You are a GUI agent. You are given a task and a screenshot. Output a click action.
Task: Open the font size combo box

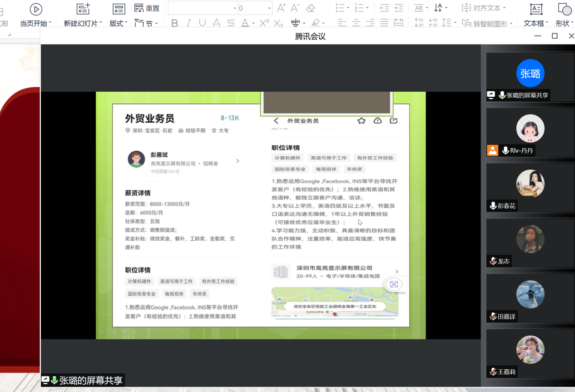(255, 8)
